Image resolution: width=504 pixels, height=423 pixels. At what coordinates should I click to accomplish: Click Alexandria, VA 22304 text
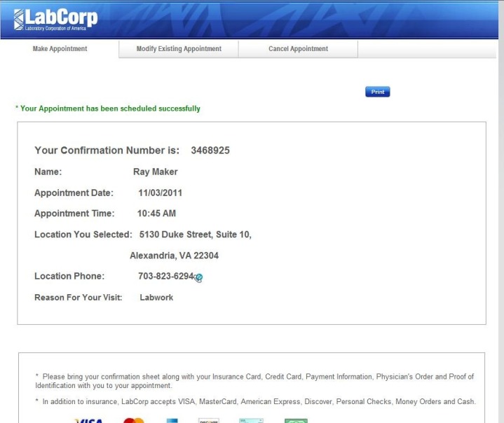point(175,256)
